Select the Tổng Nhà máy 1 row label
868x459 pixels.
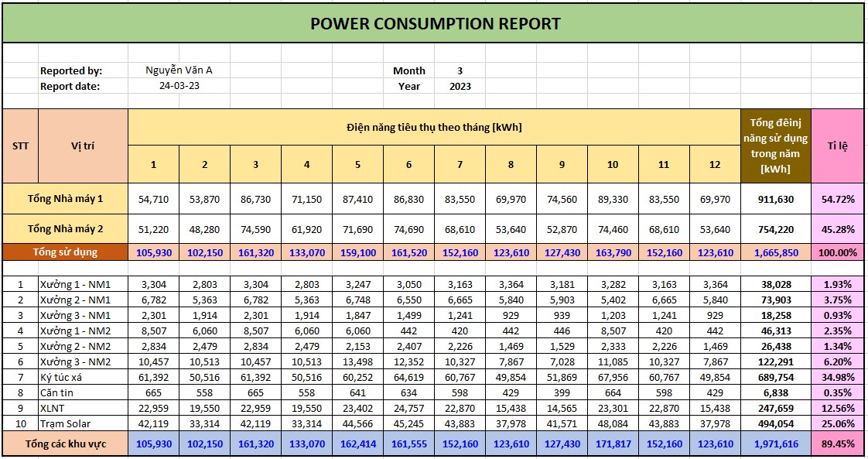pyautogui.click(x=66, y=199)
